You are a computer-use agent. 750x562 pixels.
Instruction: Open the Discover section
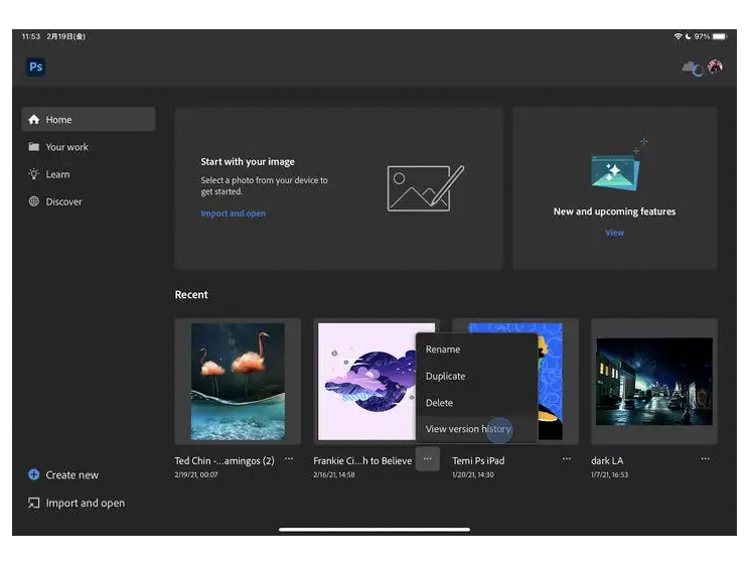(88, 201)
